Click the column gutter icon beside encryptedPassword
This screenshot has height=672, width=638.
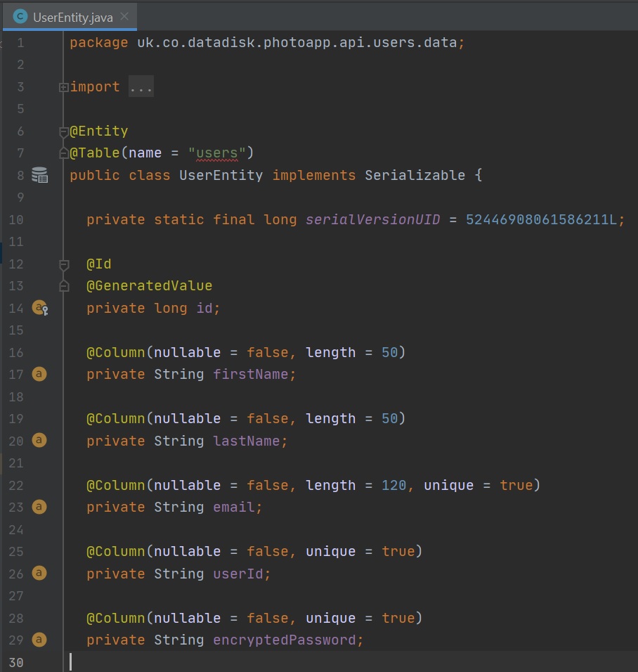point(39,640)
